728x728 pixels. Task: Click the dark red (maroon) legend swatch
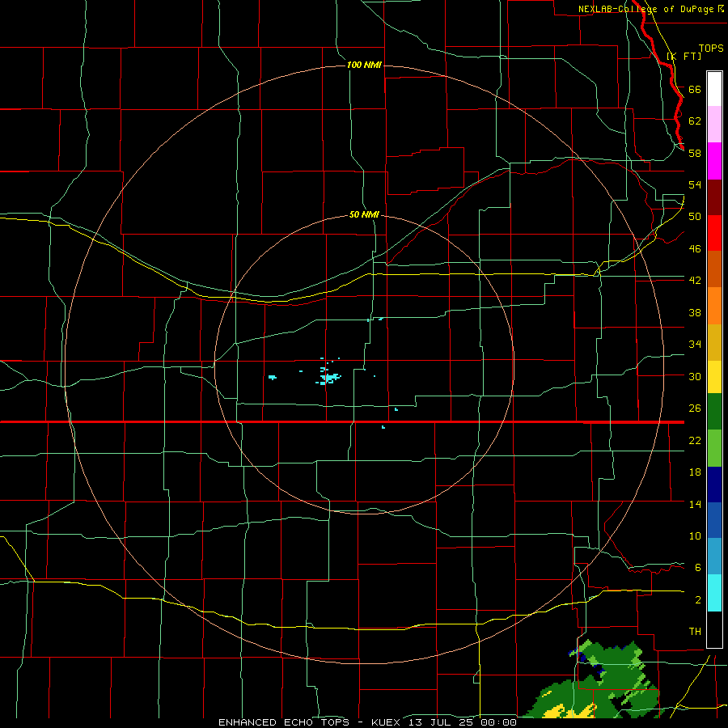click(714, 197)
